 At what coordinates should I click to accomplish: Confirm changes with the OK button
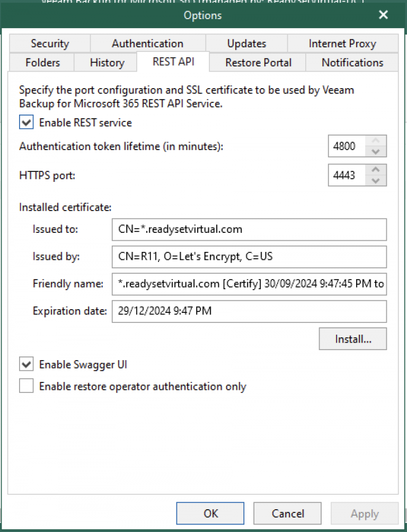(210, 513)
